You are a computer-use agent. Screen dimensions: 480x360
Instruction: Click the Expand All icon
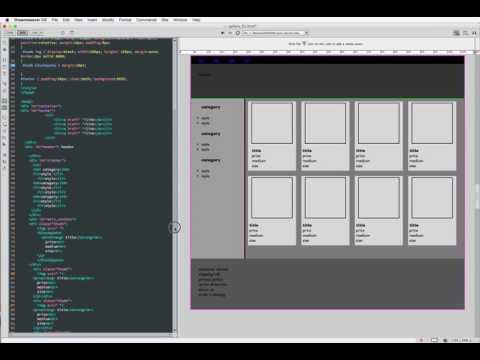point(5,73)
